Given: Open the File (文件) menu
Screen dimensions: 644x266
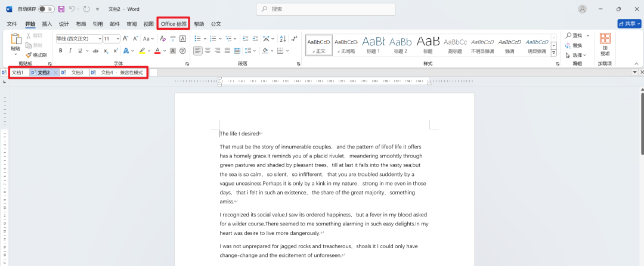Looking at the screenshot, I should 12,24.
